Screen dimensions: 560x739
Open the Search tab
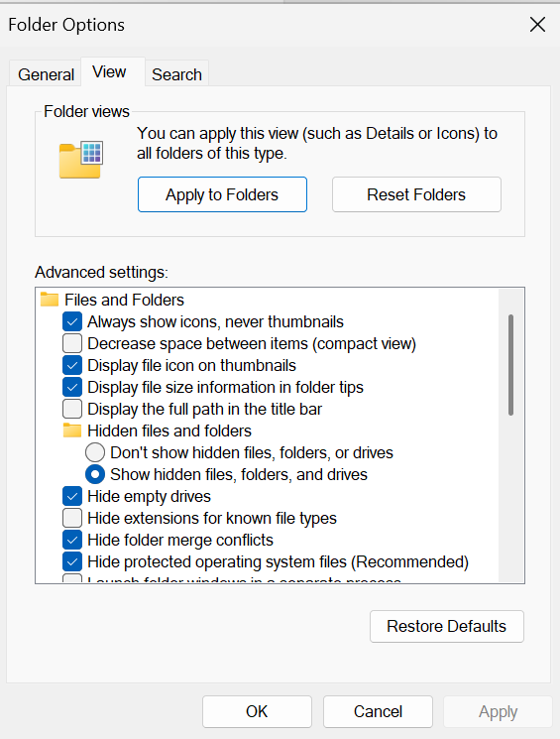coord(176,74)
